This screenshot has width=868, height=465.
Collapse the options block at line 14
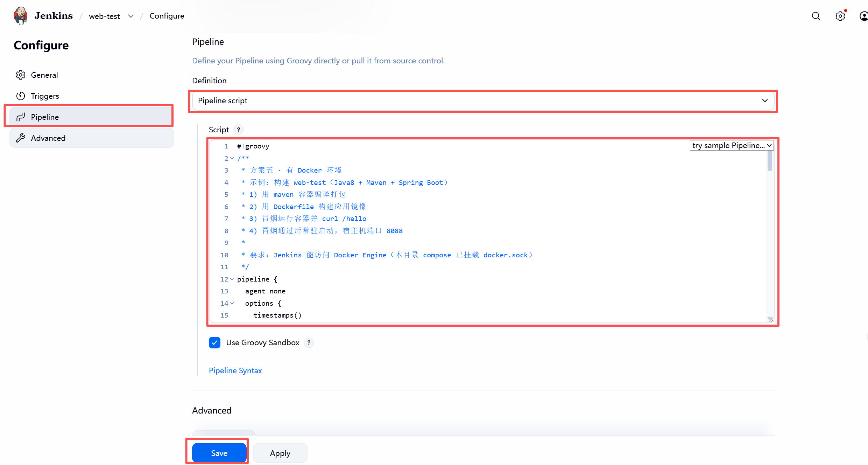point(232,303)
